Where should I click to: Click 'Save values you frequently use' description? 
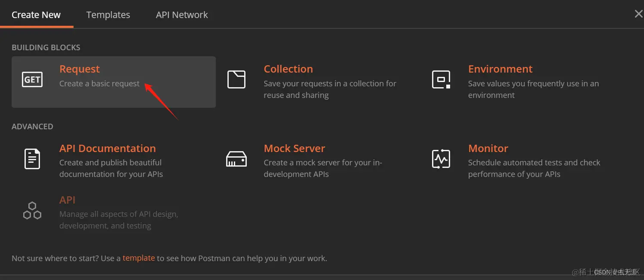point(534,89)
